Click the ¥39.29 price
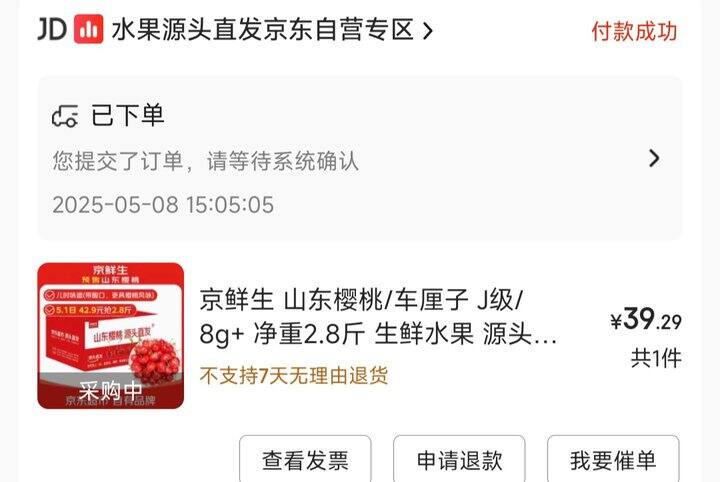The height and width of the screenshot is (482, 720). tap(646, 319)
